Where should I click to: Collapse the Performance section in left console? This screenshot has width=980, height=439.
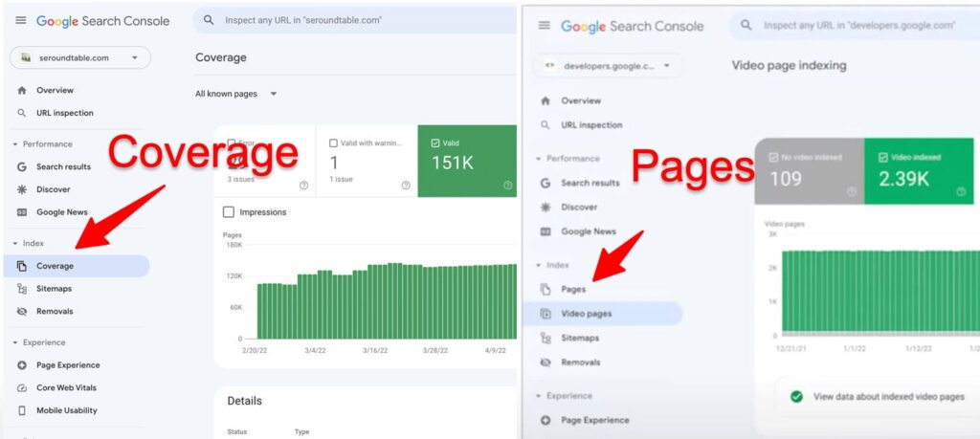point(15,144)
